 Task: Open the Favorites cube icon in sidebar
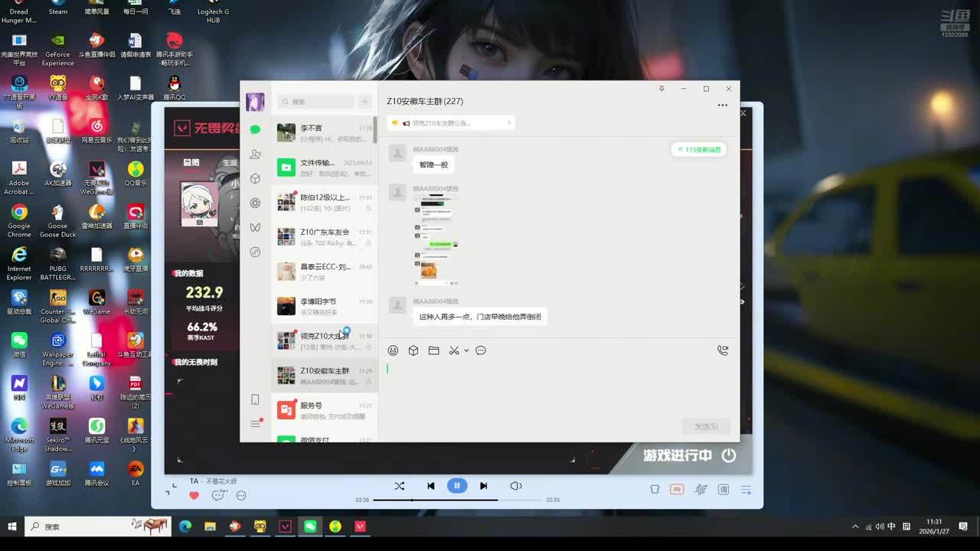[x=255, y=178]
